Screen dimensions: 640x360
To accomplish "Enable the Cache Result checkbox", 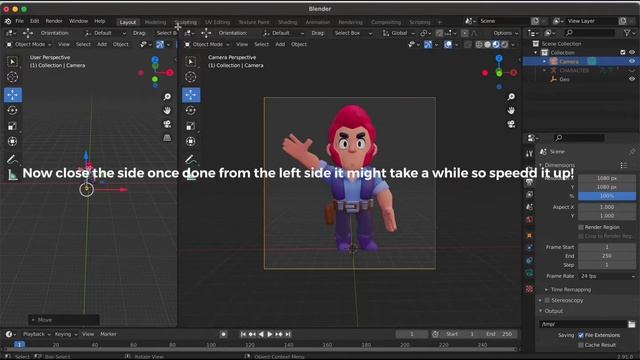I will pos(581,345).
